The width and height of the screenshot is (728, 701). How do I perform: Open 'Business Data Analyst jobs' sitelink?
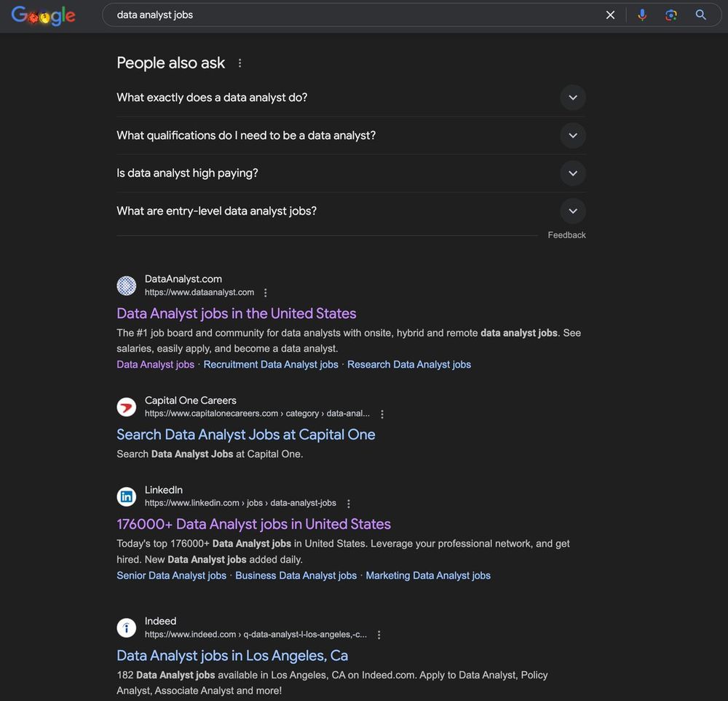coord(296,575)
